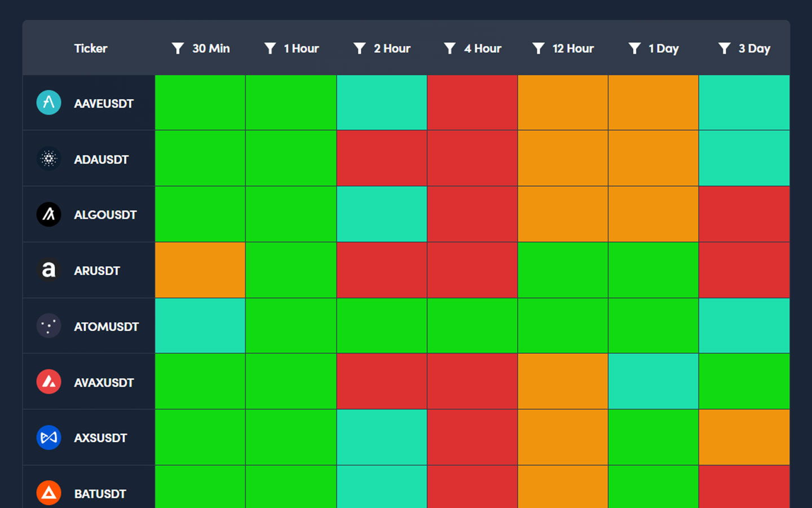Image resolution: width=812 pixels, height=508 pixels.
Task: Click the Axie Infinity AXS icon
Action: point(49,437)
